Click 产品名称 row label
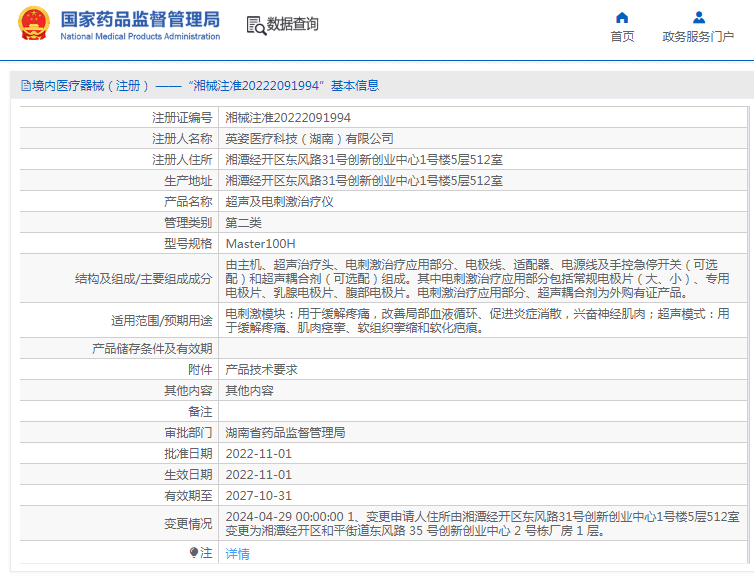This screenshot has width=754, height=577. tap(188, 202)
